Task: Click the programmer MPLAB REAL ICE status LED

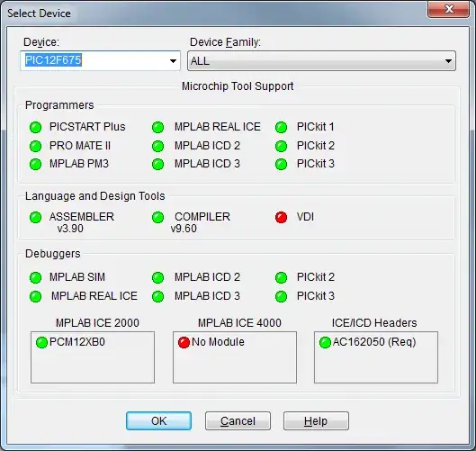Action: coord(157,127)
